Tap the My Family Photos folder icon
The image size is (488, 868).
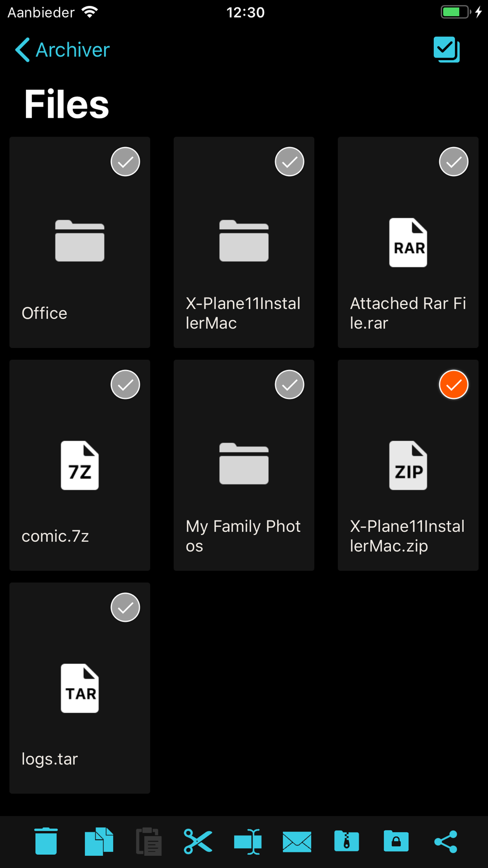click(244, 463)
